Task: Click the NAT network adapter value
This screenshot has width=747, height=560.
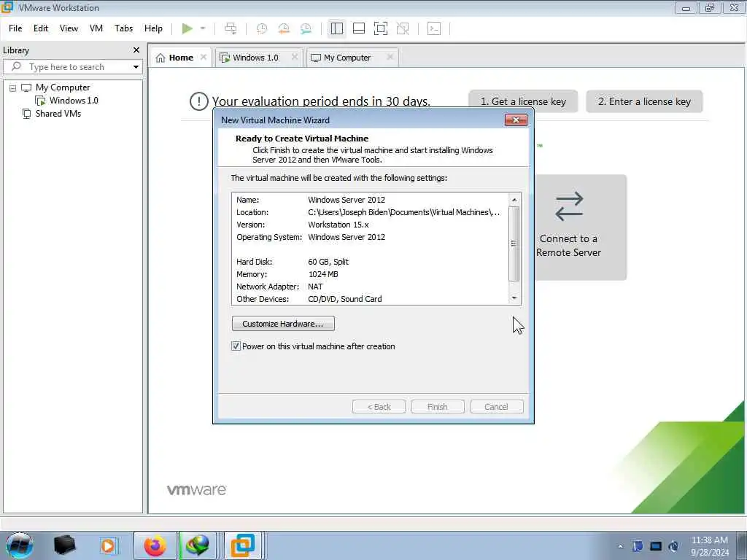Action: click(x=315, y=287)
